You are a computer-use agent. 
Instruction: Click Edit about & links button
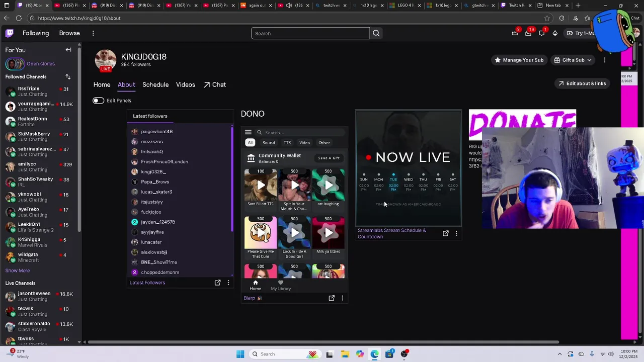pyautogui.click(x=582, y=83)
